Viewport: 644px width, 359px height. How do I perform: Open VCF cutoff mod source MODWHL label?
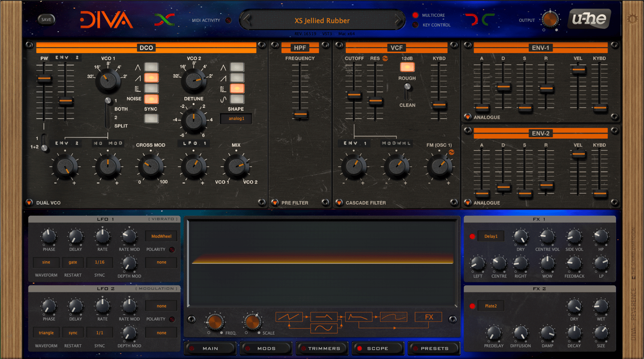click(x=396, y=143)
